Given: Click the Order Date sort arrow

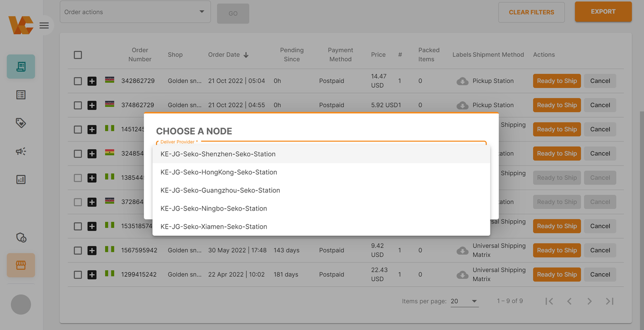Looking at the screenshot, I should point(246,55).
